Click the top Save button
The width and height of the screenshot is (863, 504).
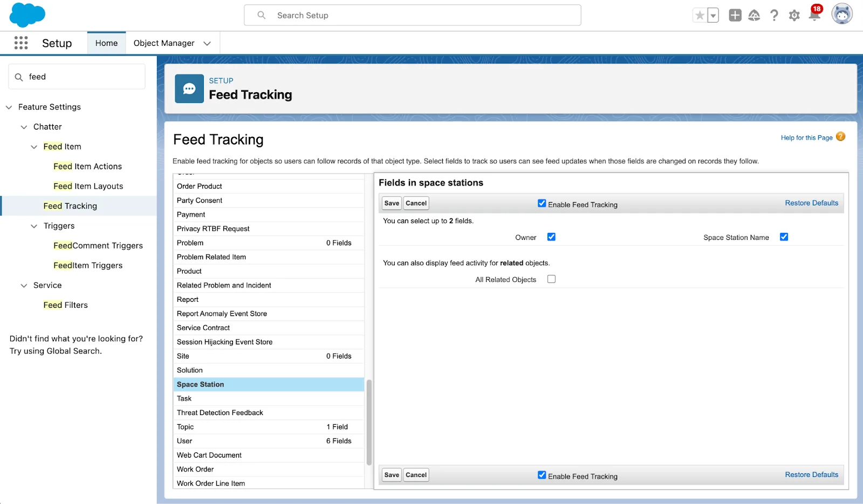(392, 203)
